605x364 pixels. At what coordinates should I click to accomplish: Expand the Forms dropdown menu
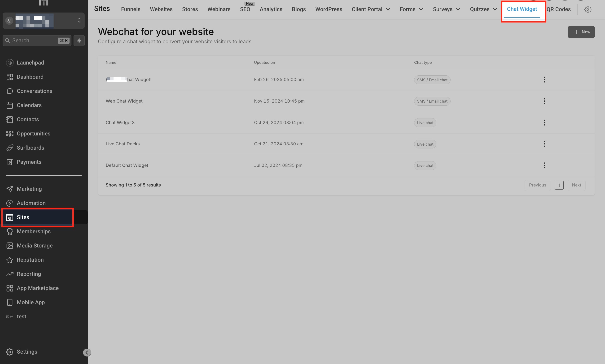click(x=411, y=9)
